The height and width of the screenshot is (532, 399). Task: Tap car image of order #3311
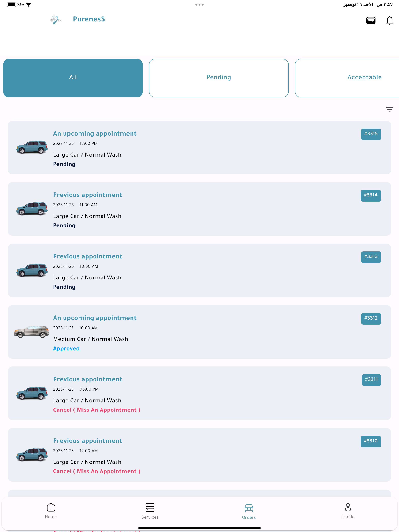tap(32, 393)
